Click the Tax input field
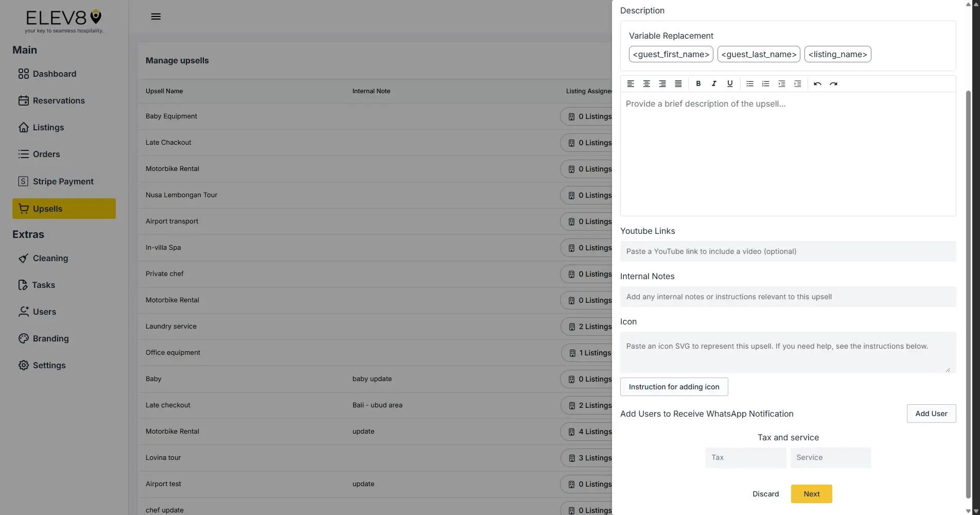The image size is (980, 515). pyautogui.click(x=745, y=457)
